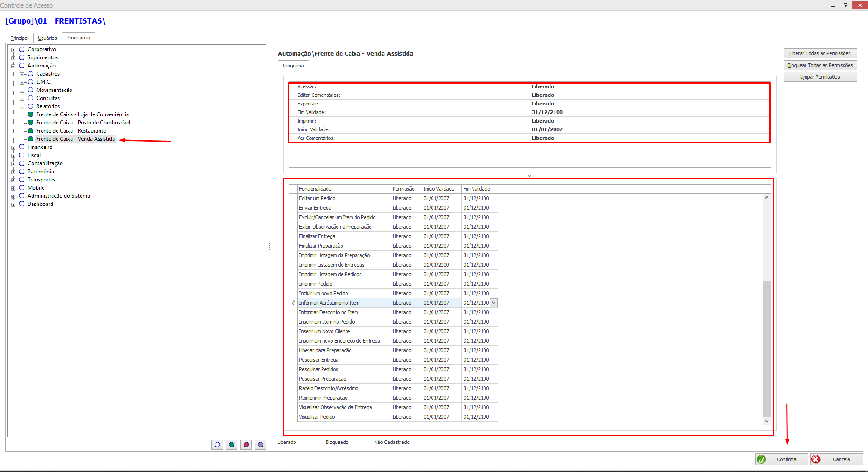Viewport: 868px width, 472px height.
Task: Open Fim Validade dropdown for Informar Acréscimo
Action: tap(494, 303)
